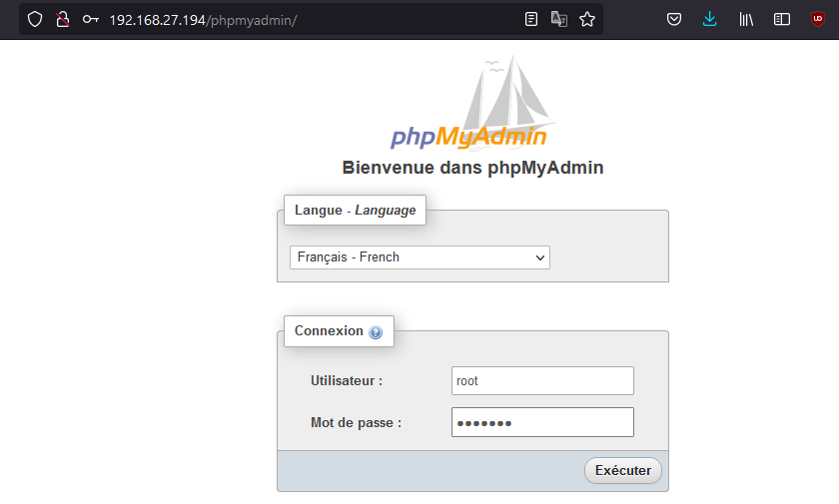Image resolution: width=839 pixels, height=504 pixels.
Task: Toggle reader view in the address bar
Action: [x=530, y=20]
